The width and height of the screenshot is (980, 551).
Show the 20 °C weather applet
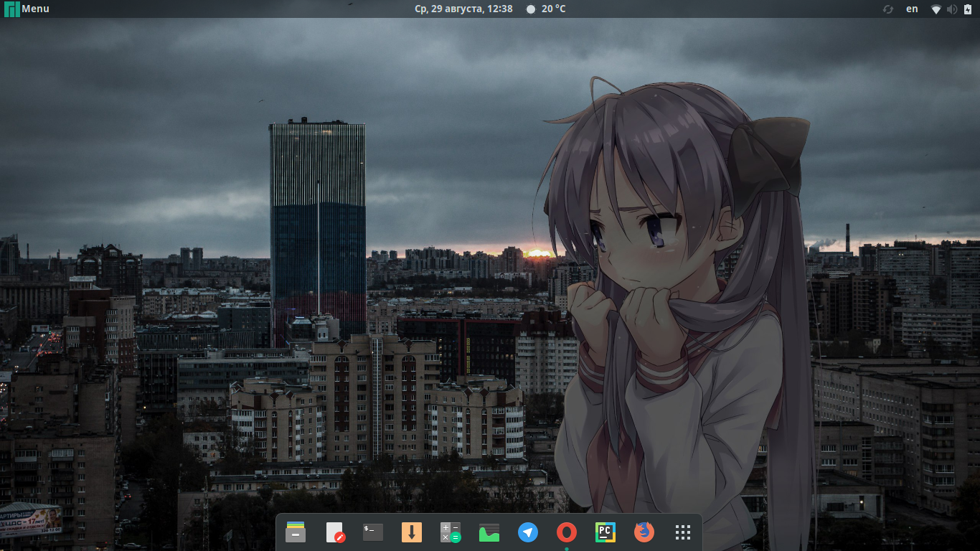546,9
